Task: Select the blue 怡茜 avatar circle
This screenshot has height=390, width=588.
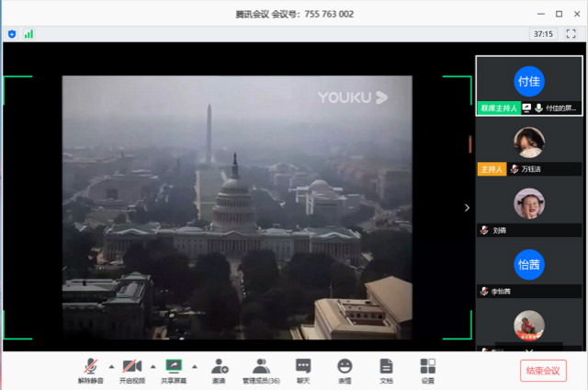Action: tap(529, 265)
